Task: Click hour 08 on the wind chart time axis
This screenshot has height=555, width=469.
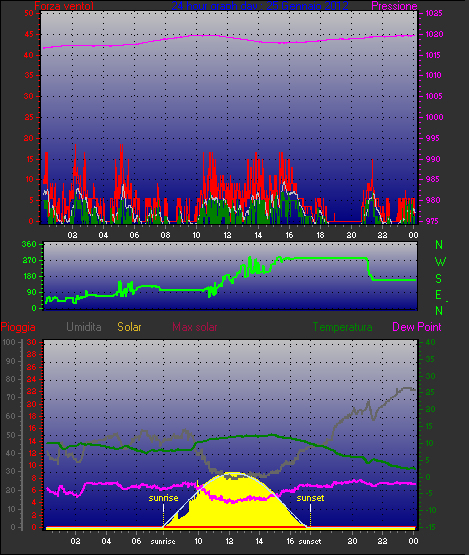Action: 165,235
